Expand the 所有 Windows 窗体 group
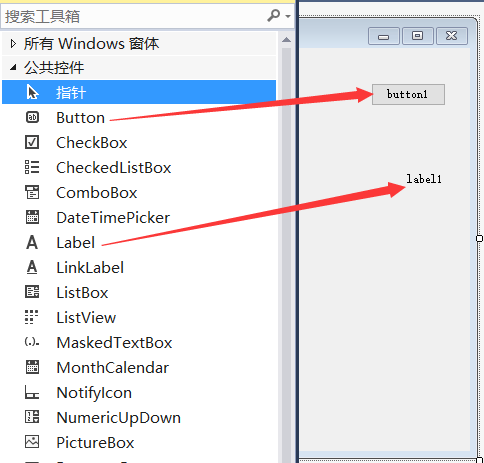Viewport: 484px width, 463px height. [x=13, y=43]
